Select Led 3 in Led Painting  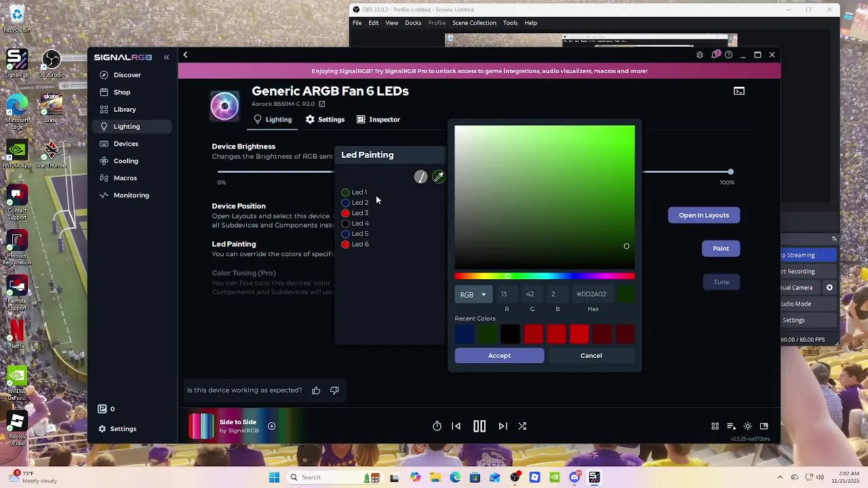tap(355, 213)
